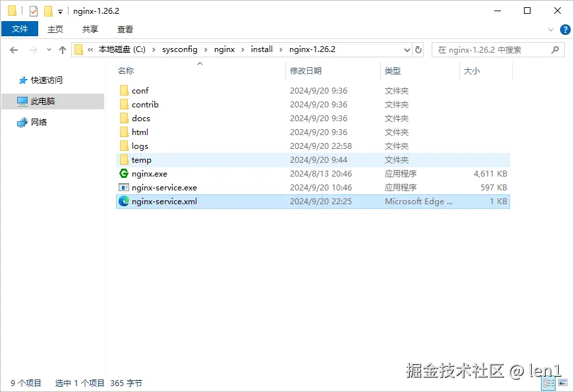Go up one folder level
The image size is (574, 392).
point(63,50)
